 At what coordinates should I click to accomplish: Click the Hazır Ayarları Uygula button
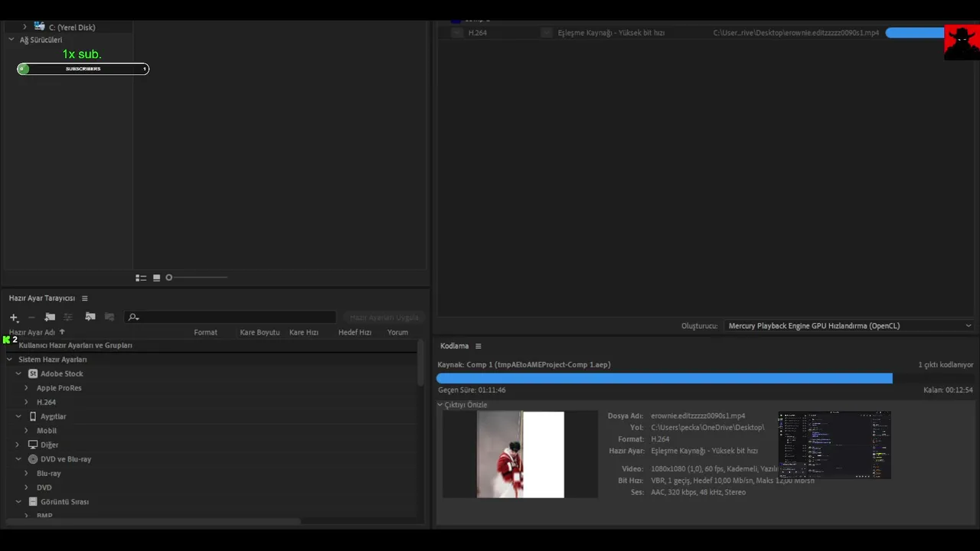tap(384, 317)
